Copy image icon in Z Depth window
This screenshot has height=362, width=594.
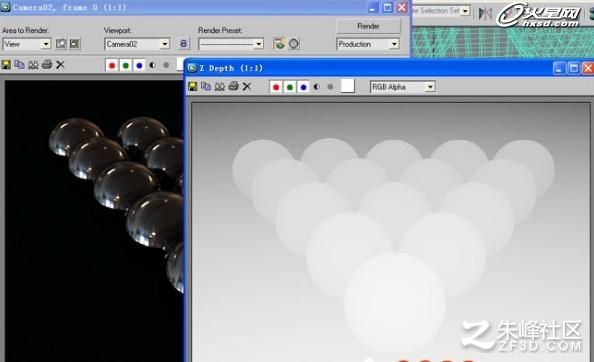[206, 87]
